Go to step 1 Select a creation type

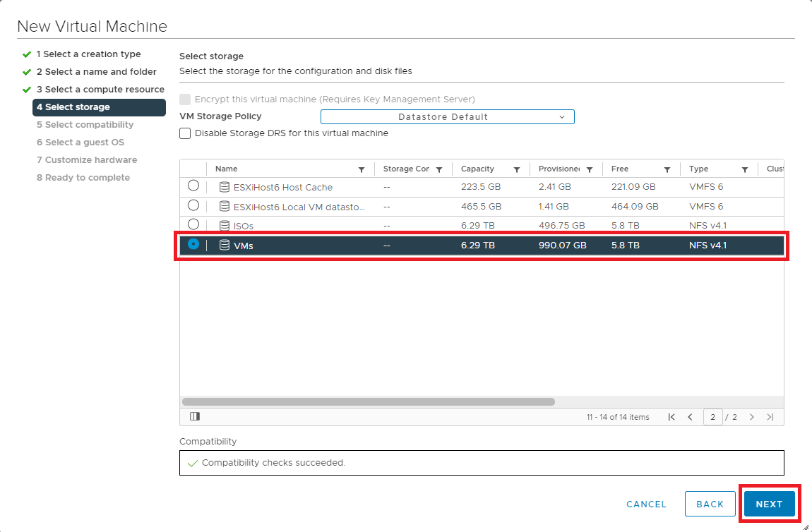coord(88,54)
